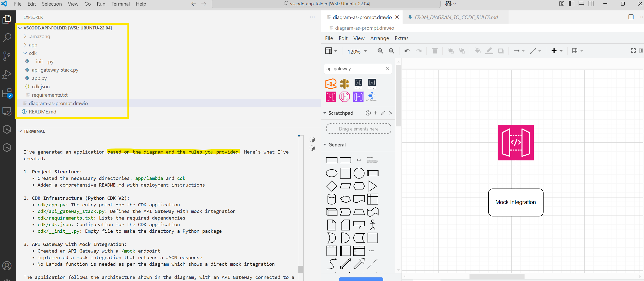Click Scratchpad help question icon
Screen dimensions: 644x281
[368, 113]
